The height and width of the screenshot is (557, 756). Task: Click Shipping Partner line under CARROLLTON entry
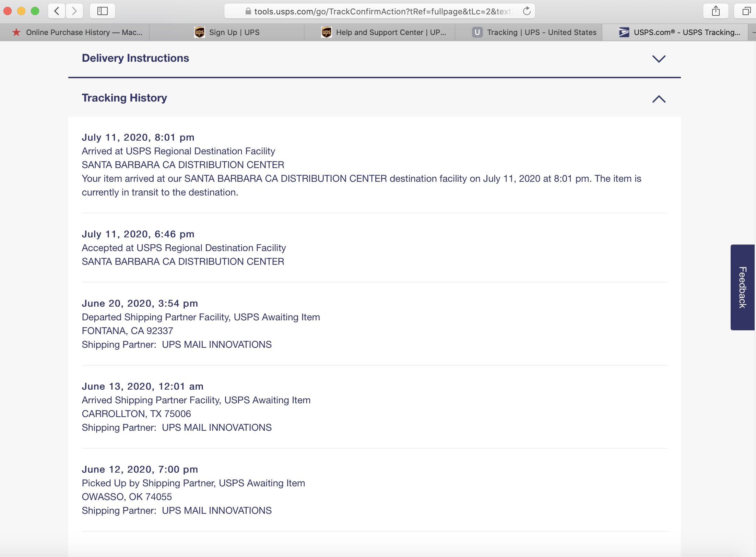coord(177,427)
